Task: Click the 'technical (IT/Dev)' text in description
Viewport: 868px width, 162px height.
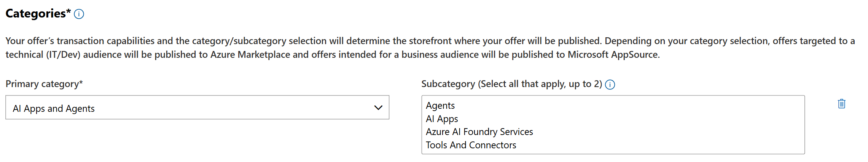Action: tap(43, 55)
